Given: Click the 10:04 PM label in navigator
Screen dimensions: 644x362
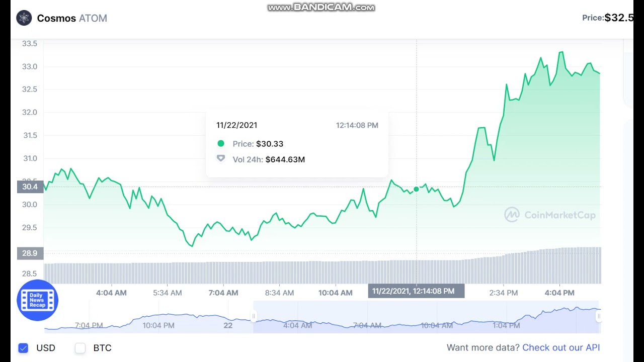Looking at the screenshot, I should pos(158,325).
